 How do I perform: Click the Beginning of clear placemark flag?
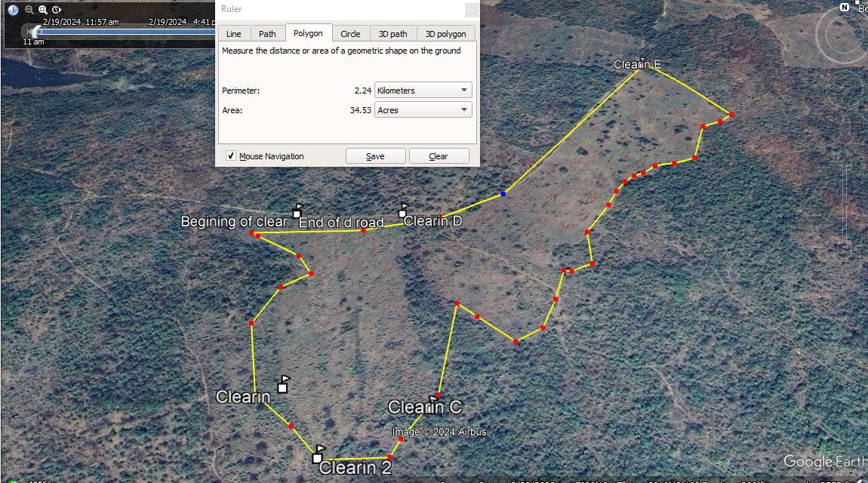(297, 211)
